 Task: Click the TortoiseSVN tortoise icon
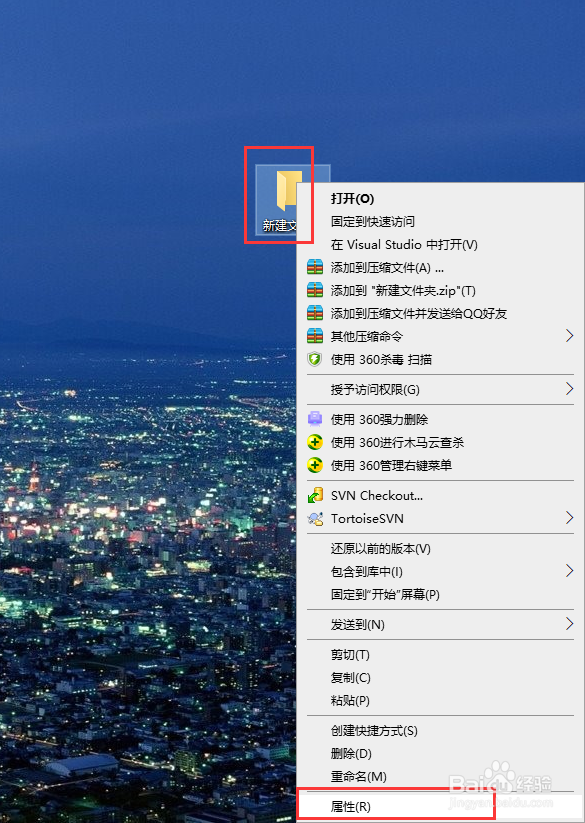(x=315, y=519)
